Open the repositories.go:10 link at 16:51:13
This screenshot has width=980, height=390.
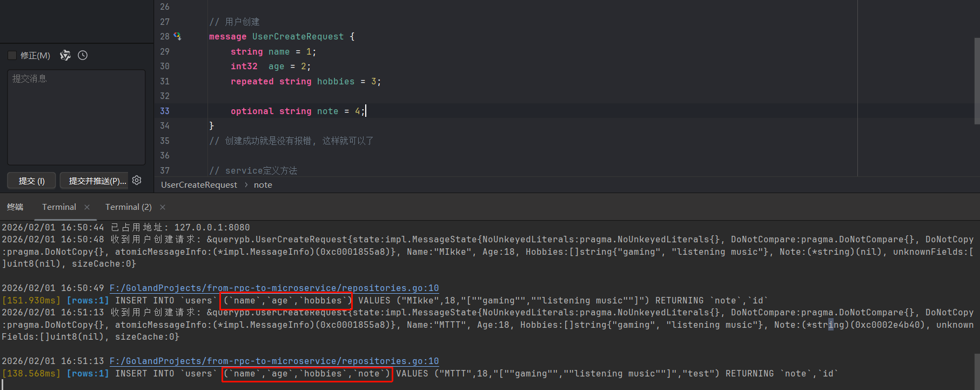(x=274, y=361)
